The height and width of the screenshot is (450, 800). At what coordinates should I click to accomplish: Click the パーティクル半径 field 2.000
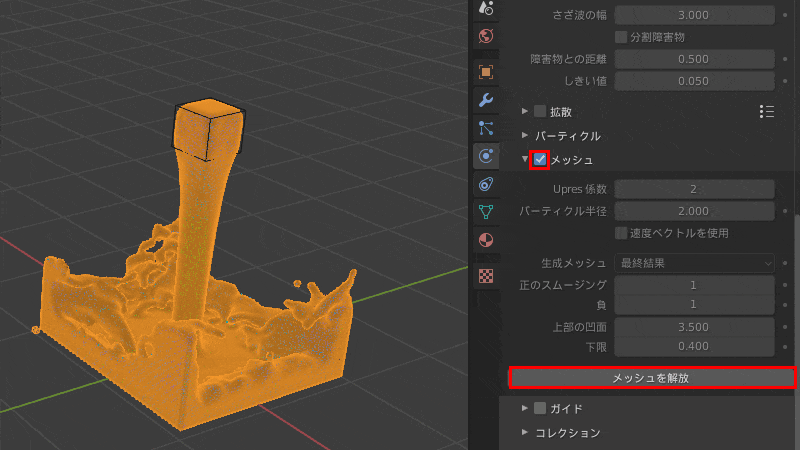click(x=694, y=211)
